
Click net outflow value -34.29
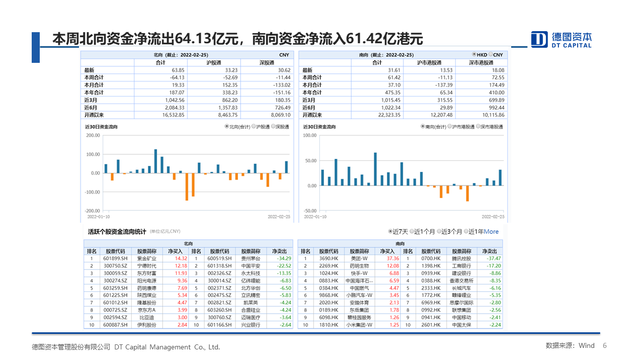pos(284,258)
